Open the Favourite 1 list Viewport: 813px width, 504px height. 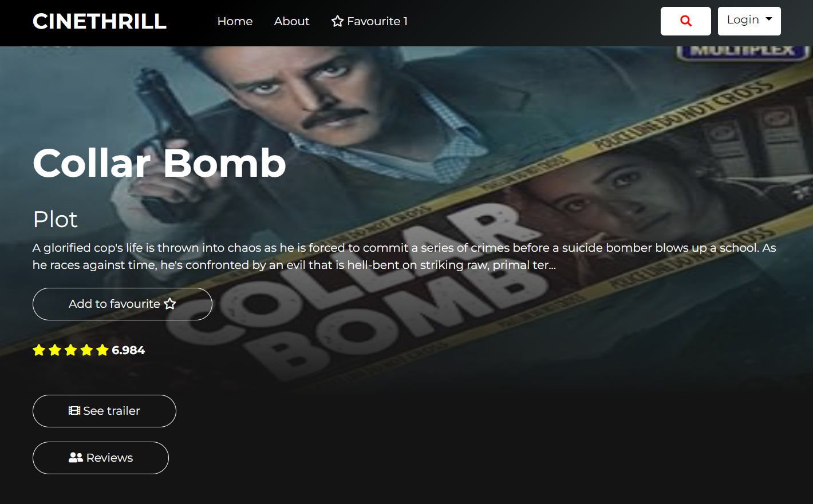(369, 21)
